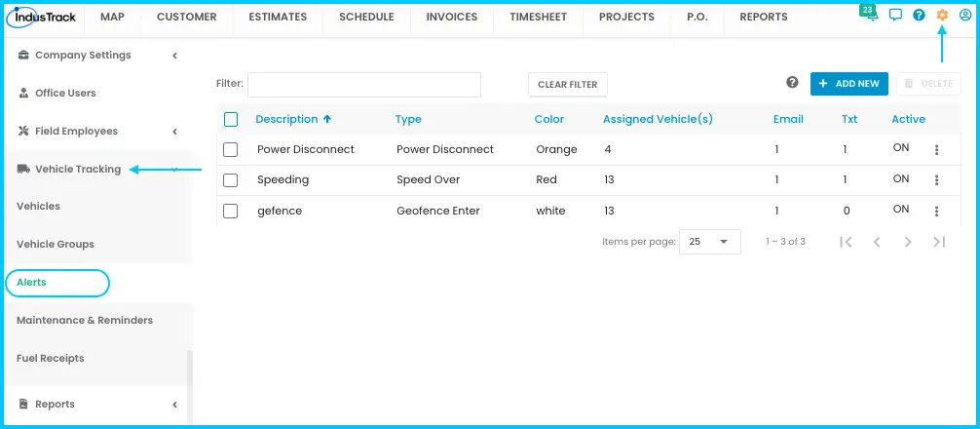Sort by the Txt column header
Screen dimensions: 980x429
[849, 120]
